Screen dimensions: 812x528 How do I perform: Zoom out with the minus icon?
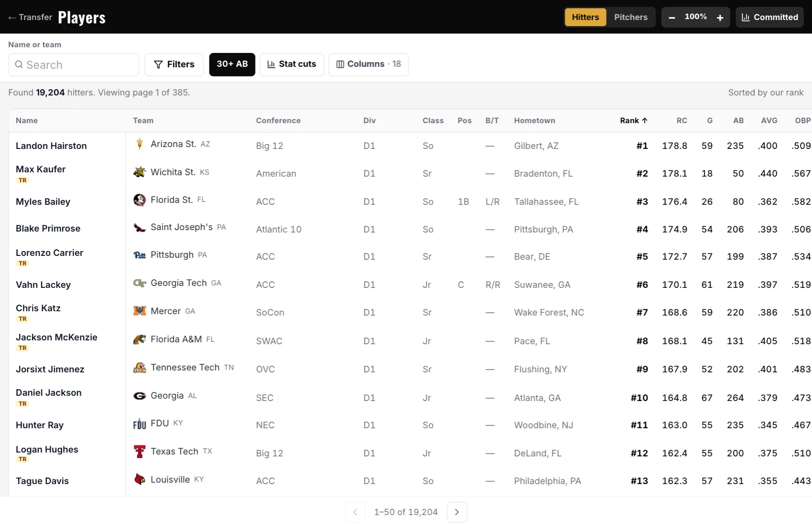pos(672,17)
